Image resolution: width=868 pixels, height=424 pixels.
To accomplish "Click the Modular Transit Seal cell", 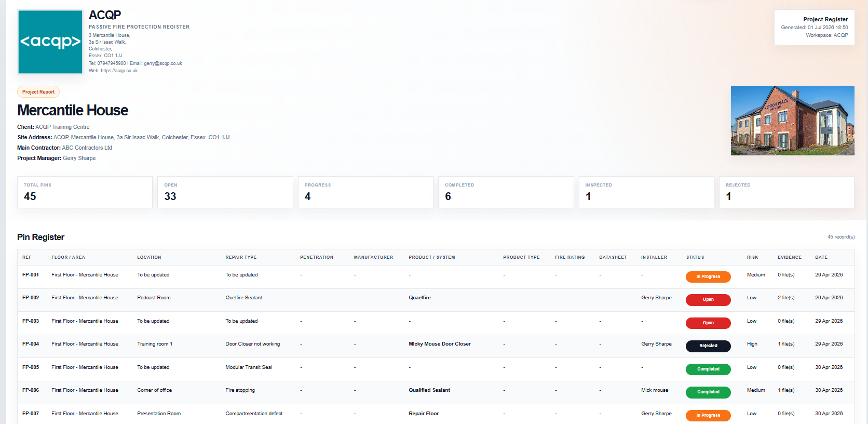I will point(249,367).
